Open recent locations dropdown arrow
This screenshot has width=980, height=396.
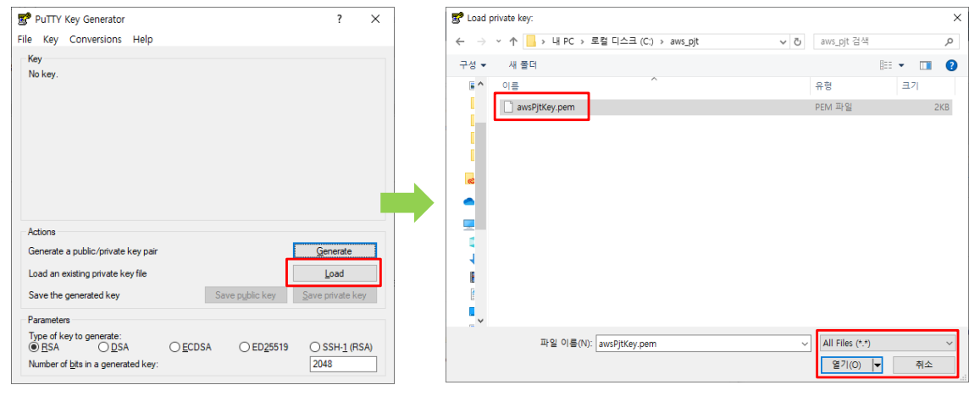coord(498,41)
